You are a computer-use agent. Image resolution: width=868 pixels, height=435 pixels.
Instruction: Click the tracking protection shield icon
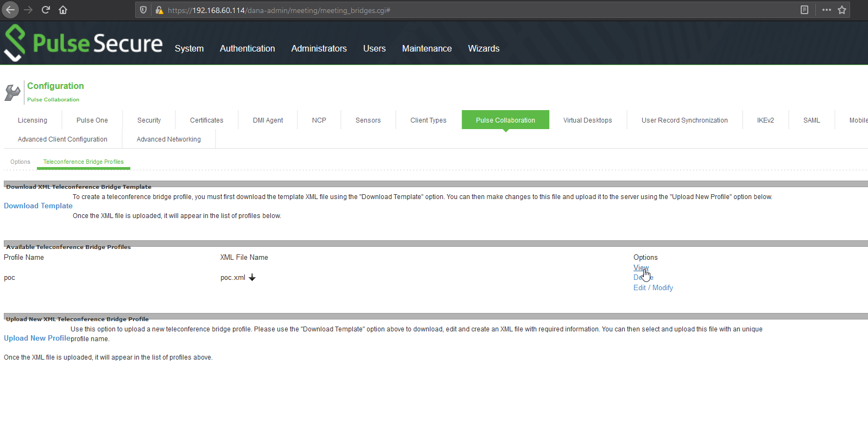click(x=143, y=10)
